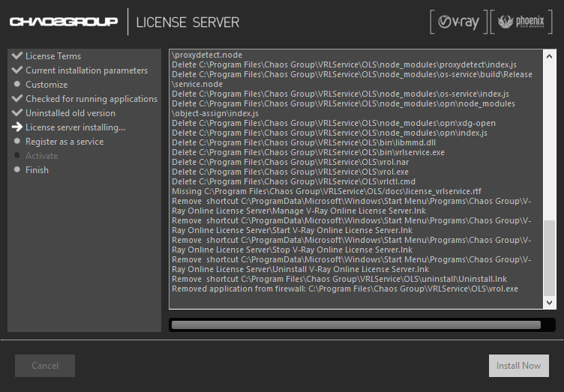Click arrow icon beside License server installing
564x392 pixels.
pyautogui.click(x=16, y=127)
